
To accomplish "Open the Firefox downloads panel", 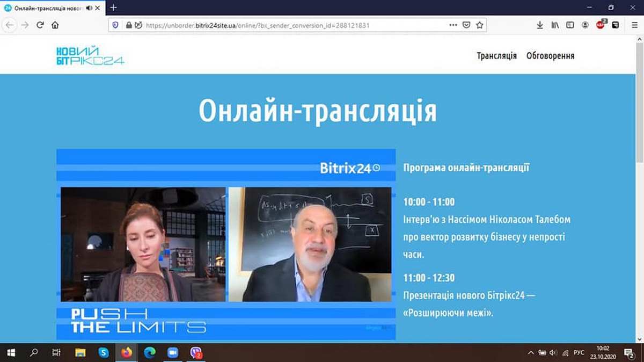I will (540, 25).
